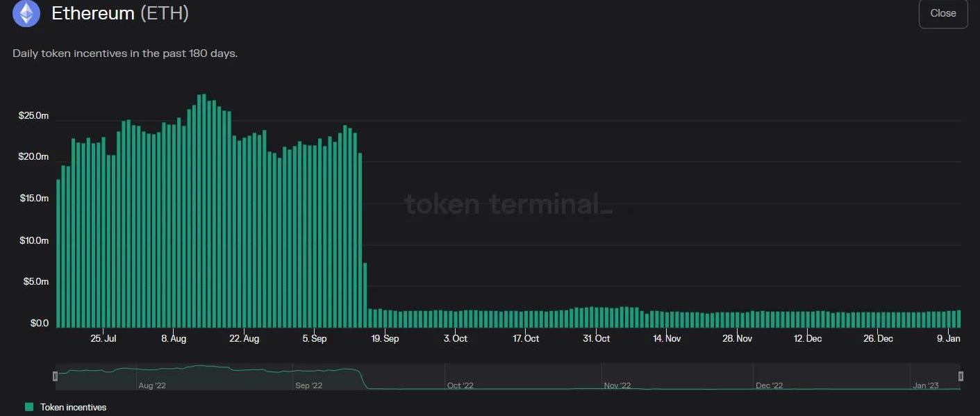980x416 pixels.
Task: Select Dec '22 in the navigator timeline
Action: pos(769,385)
